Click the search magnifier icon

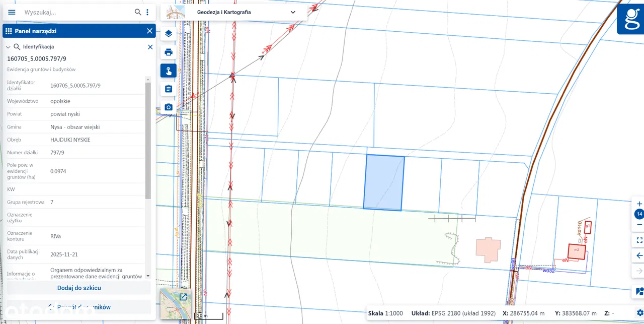138,12
